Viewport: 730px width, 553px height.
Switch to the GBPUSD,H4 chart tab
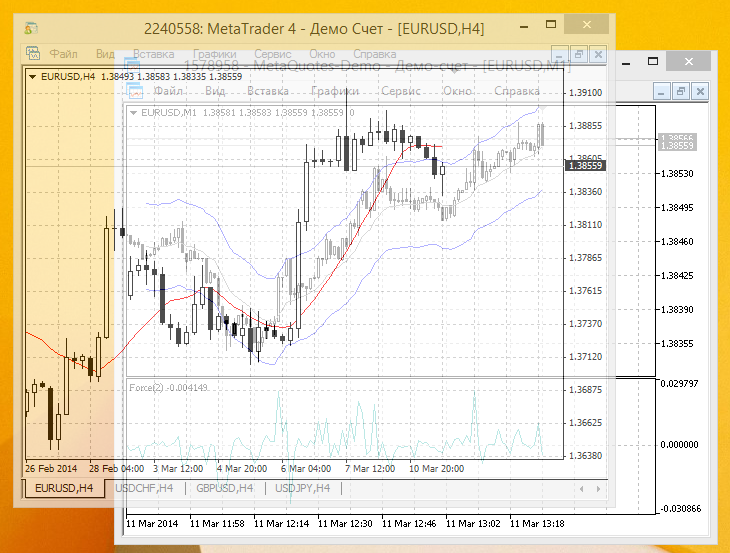[x=224, y=488]
